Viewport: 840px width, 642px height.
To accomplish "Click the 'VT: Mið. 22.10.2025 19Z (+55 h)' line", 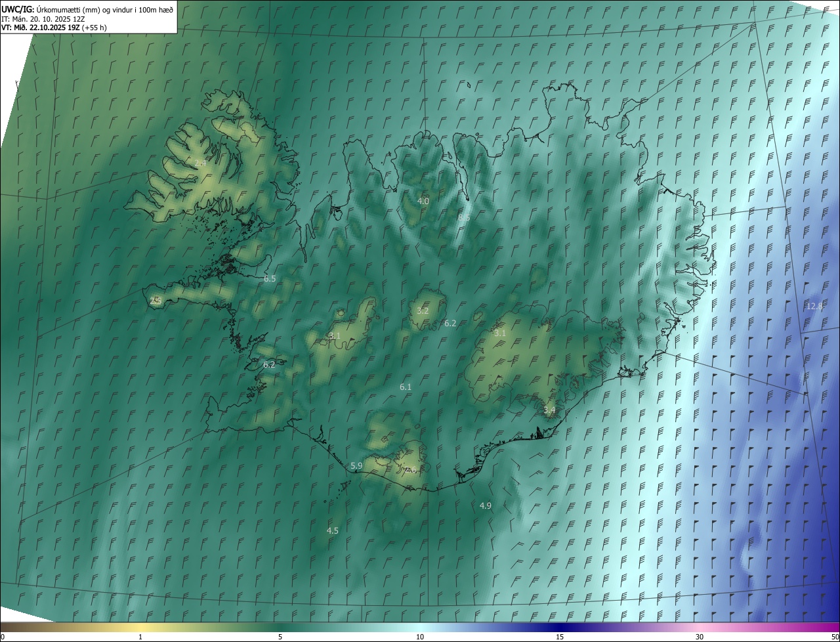I will point(54,28).
